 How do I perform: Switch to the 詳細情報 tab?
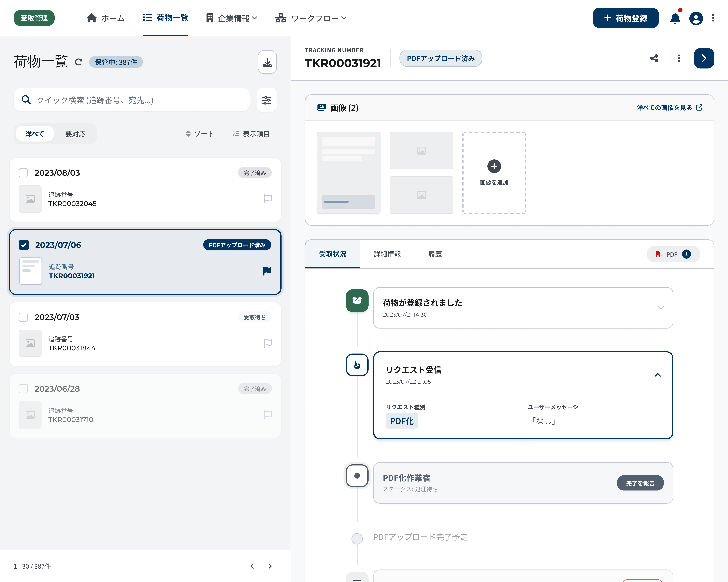pos(387,254)
